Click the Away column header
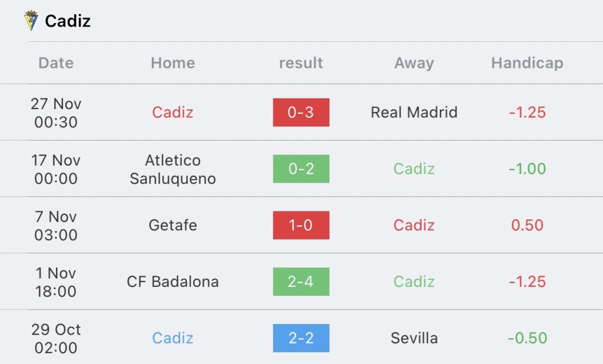The image size is (603, 364). 414,62
